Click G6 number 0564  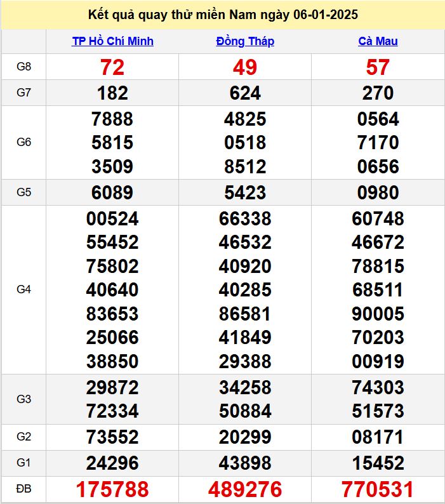pos(378,119)
